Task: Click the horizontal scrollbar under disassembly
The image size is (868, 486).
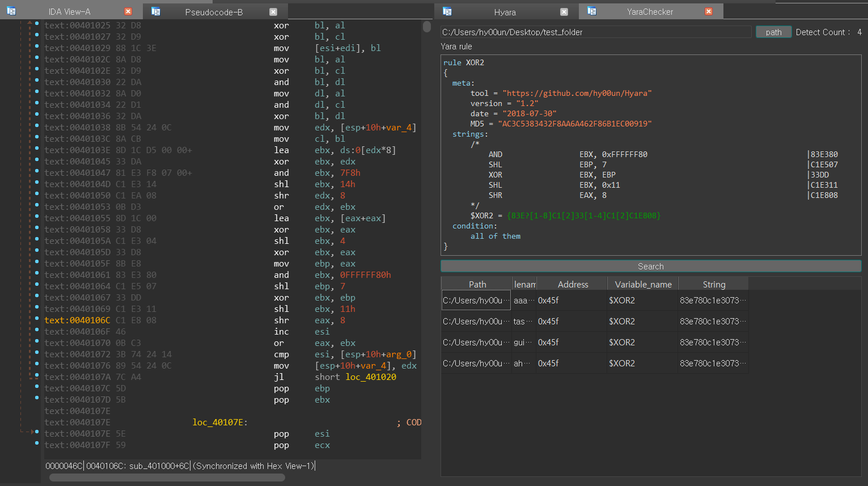Action: coord(167,477)
